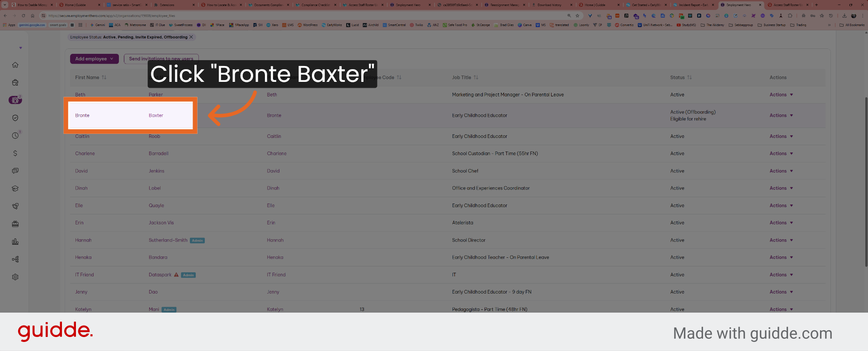Open the shield-check compliance sidebar icon
This screenshot has height=351, width=868.
15,118
